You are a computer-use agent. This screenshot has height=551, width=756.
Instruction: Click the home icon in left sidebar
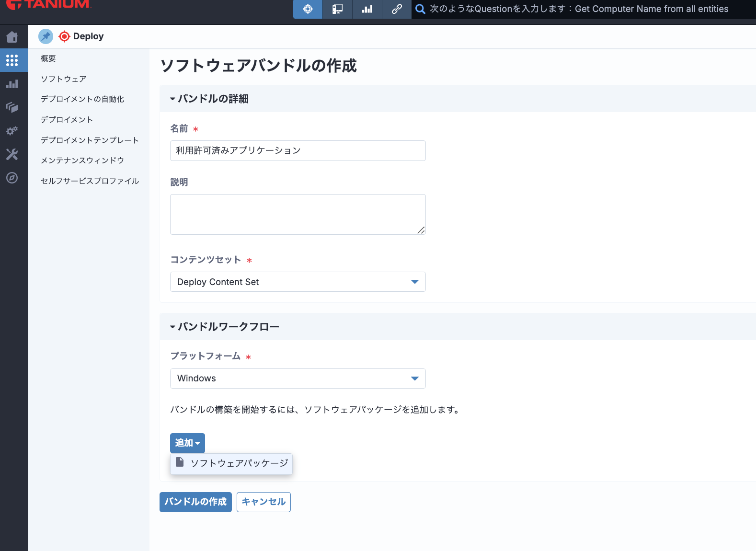click(12, 37)
